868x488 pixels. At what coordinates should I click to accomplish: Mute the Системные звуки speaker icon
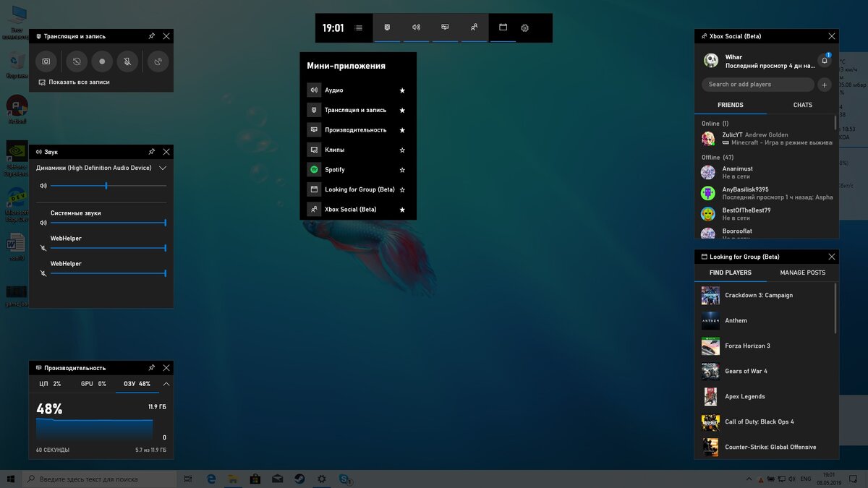pos(43,223)
